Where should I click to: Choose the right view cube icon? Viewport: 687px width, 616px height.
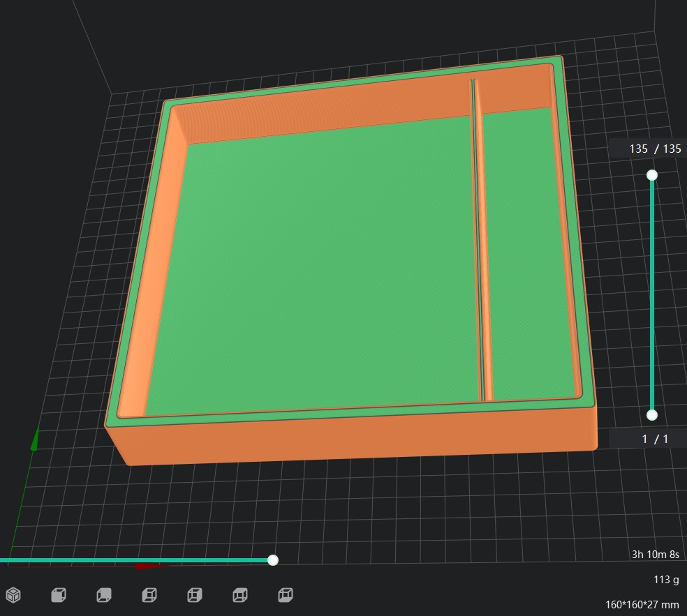pos(285,595)
